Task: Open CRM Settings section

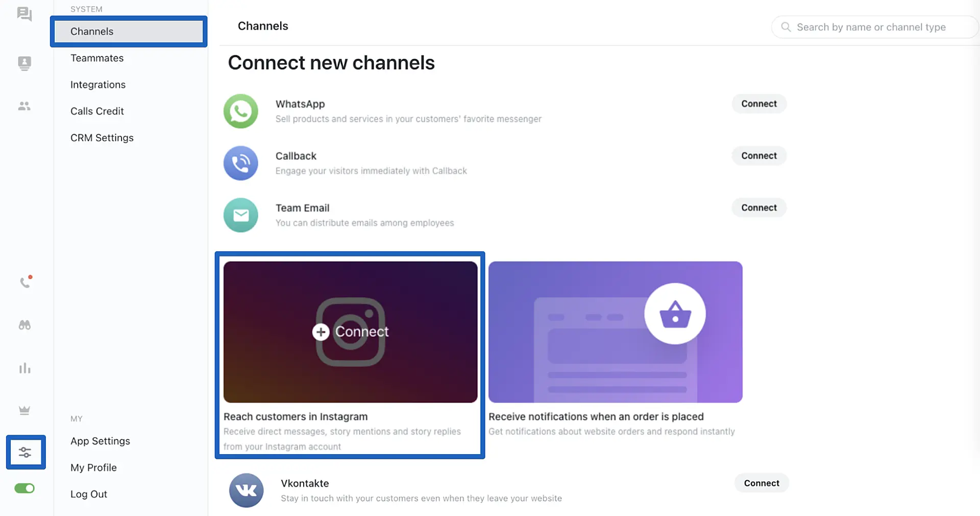Action: pyautogui.click(x=102, y=138)
